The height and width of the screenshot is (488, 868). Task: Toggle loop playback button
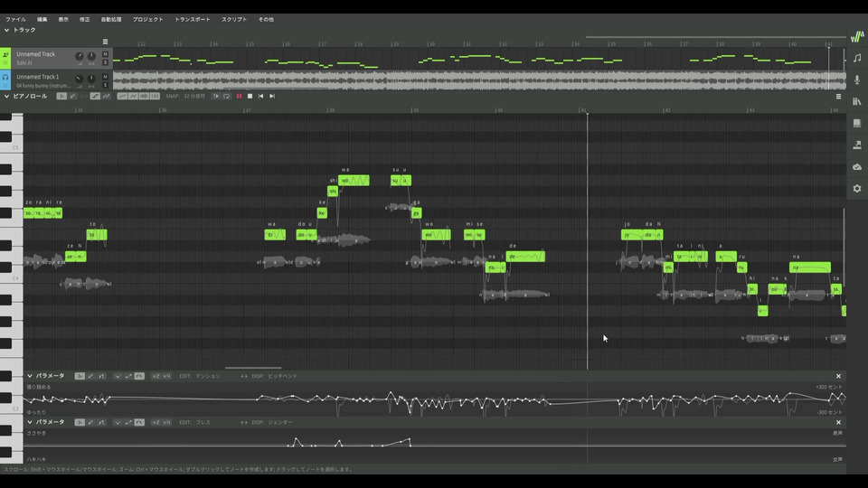227,97
